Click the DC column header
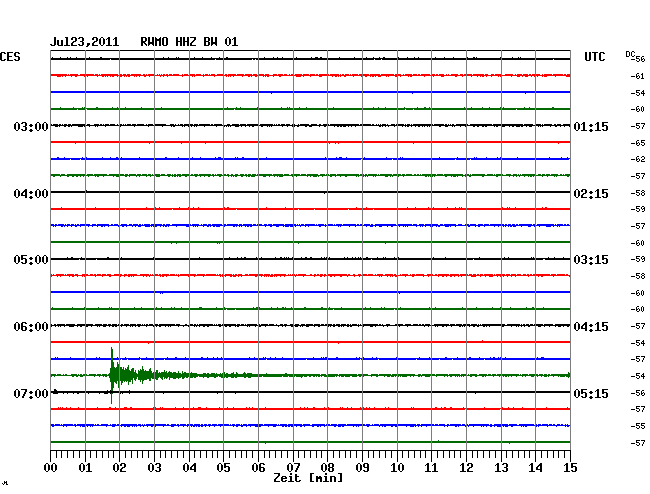Viewport: 650px width, 494px height. point(630,54)
